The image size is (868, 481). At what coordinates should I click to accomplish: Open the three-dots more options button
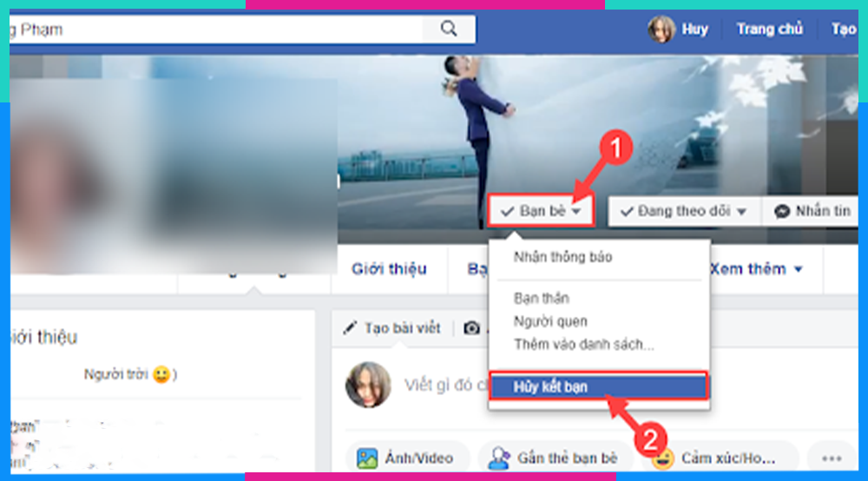pyautogui.click(x=832, y=458)
